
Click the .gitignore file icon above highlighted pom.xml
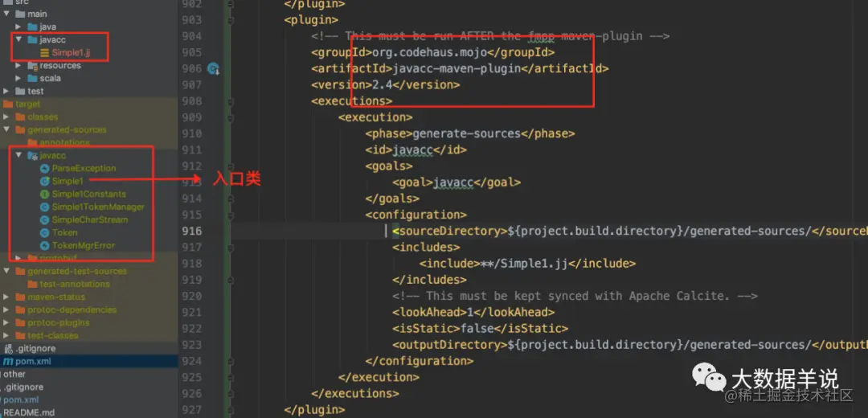(x=8, y=349)
